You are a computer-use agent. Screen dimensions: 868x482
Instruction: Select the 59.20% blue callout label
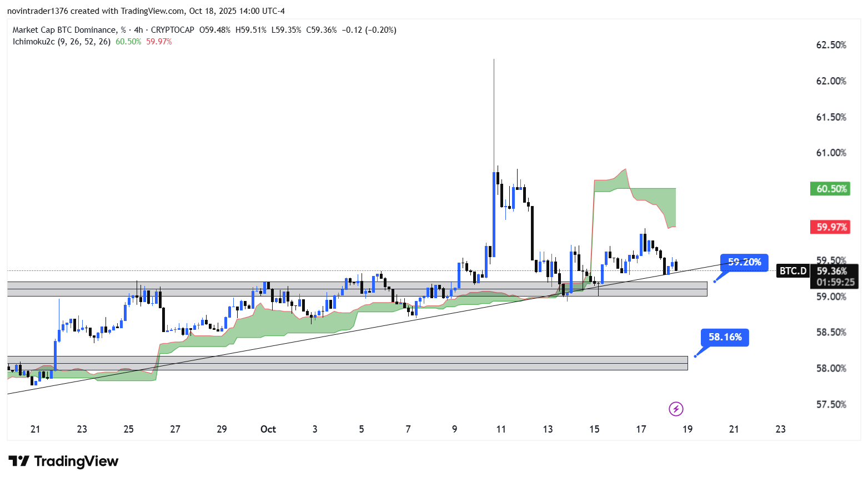744,262
